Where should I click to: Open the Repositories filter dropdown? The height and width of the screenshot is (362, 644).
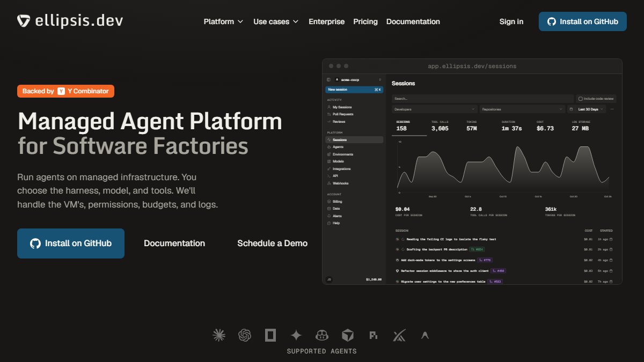(x=522, y=109)
